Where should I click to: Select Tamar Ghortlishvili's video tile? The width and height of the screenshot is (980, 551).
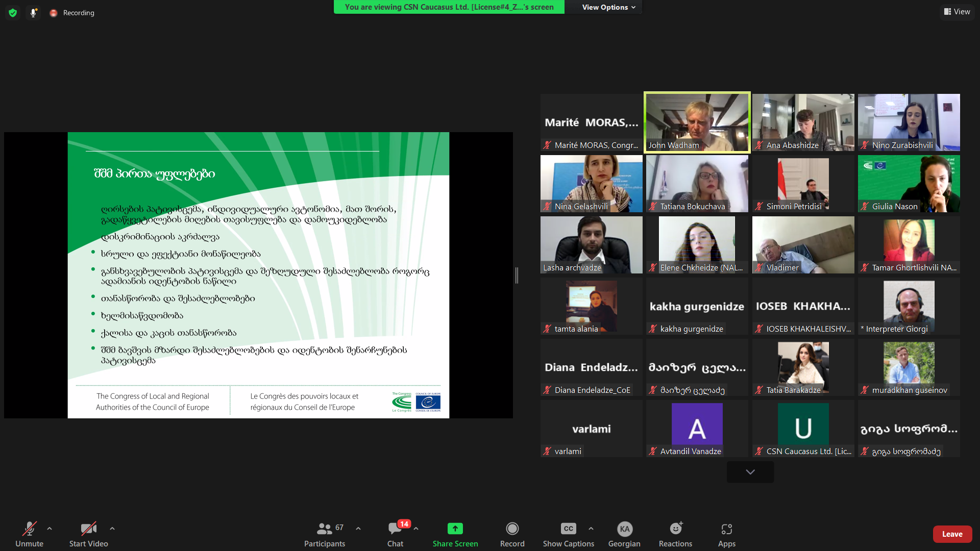[909, 245]
